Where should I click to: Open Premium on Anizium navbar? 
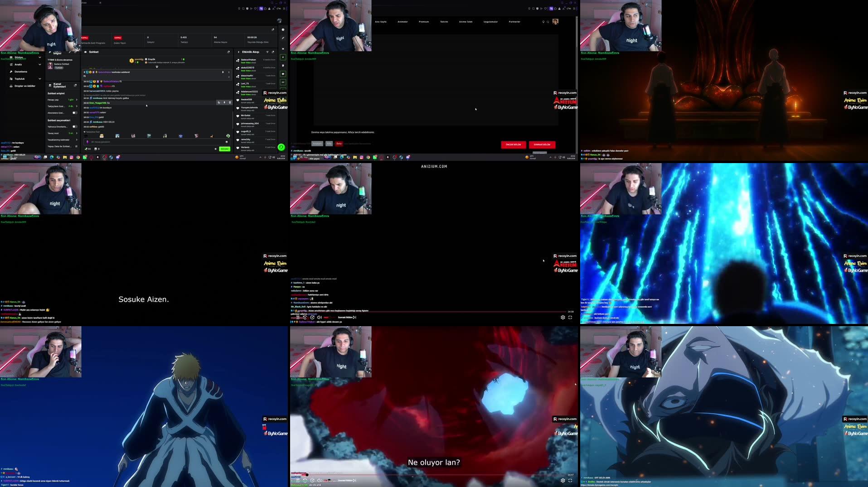click(424, 22)
